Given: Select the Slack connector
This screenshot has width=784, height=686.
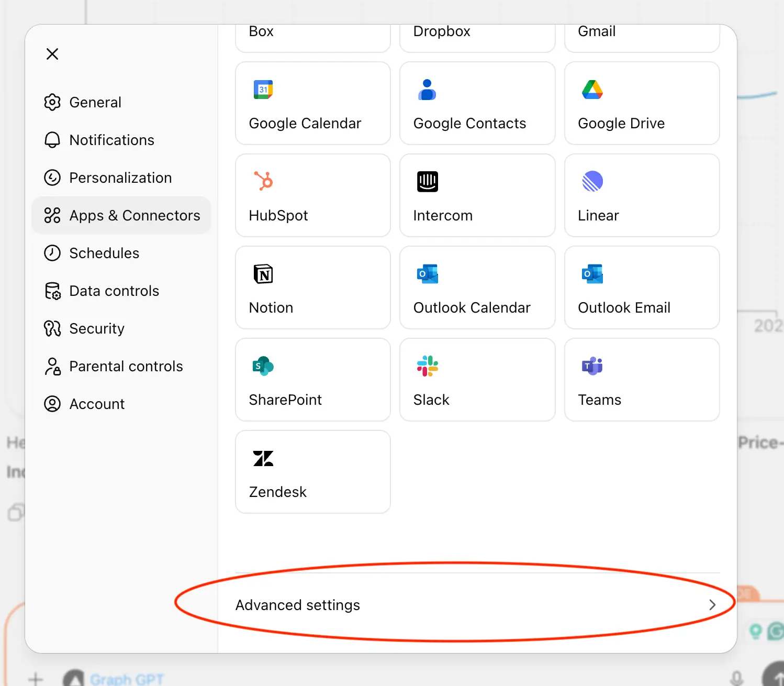Looking at the screenshot, I should coord(477,379).
